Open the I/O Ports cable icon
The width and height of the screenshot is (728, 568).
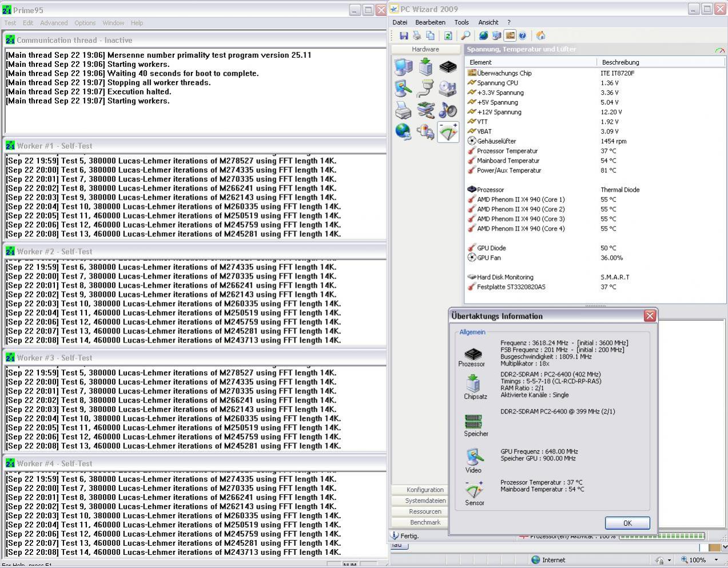coord(425,88)
